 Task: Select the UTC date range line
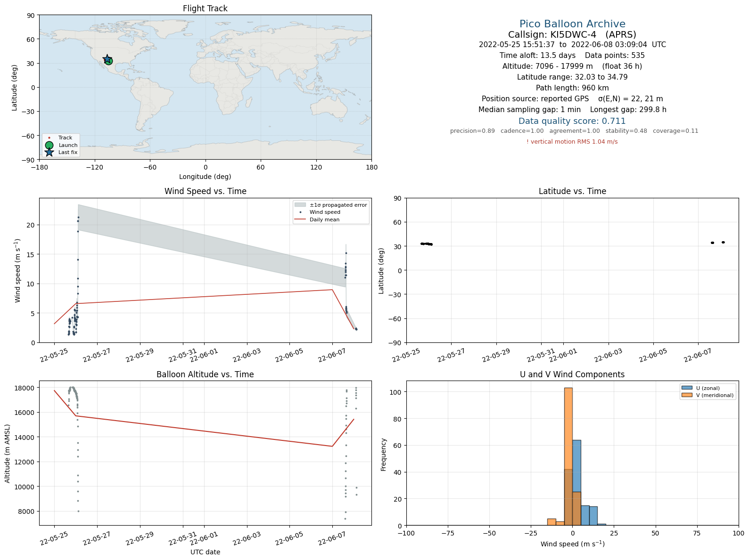tap(572, 45)
